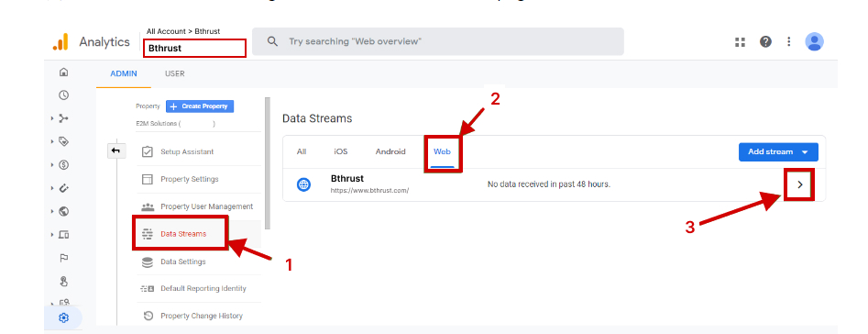Open the Bthrust property selector
This screenshot has width=868, height=334.
point(194,49)
